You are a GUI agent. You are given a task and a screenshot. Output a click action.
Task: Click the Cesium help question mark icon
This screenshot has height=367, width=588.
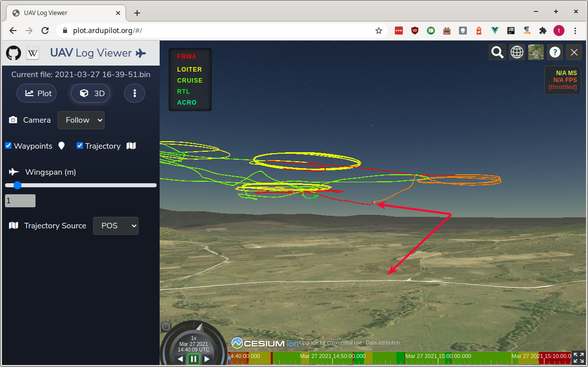click(554, 52)
